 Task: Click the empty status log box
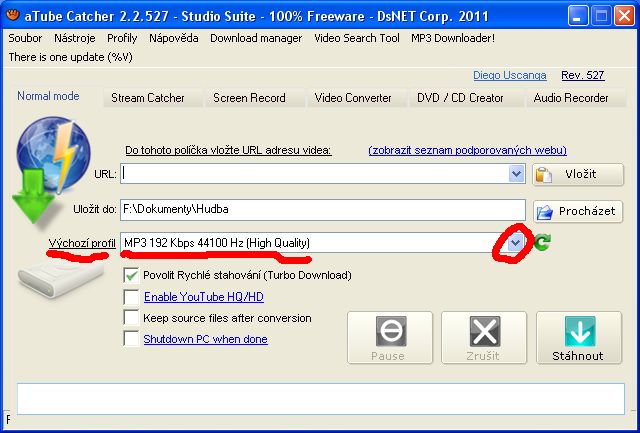(x=321, y=399)
